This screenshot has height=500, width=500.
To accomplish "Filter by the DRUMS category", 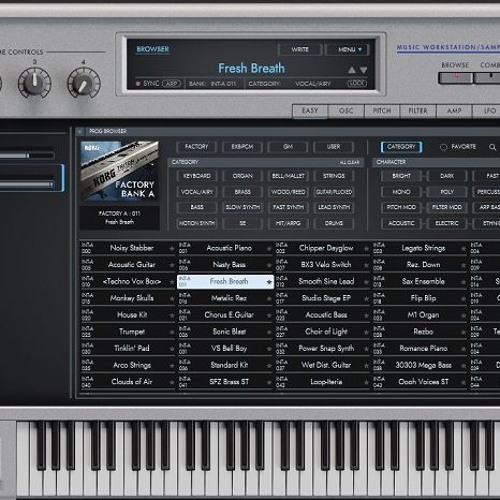I will 334,223.
